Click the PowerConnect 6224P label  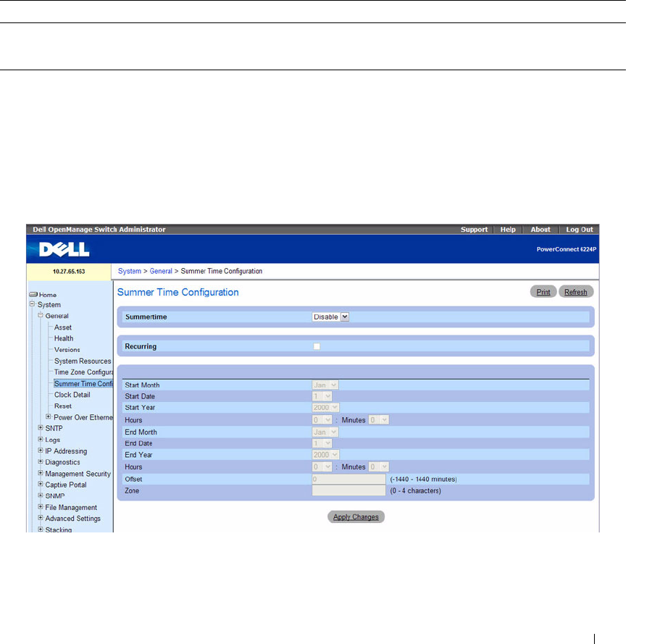click(567, 249)
